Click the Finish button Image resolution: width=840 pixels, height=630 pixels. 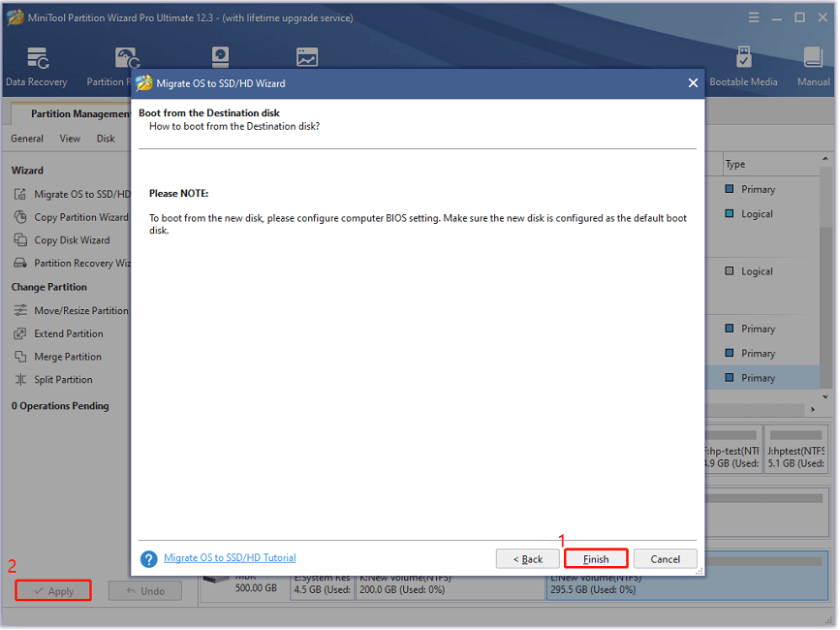[596, 559]
